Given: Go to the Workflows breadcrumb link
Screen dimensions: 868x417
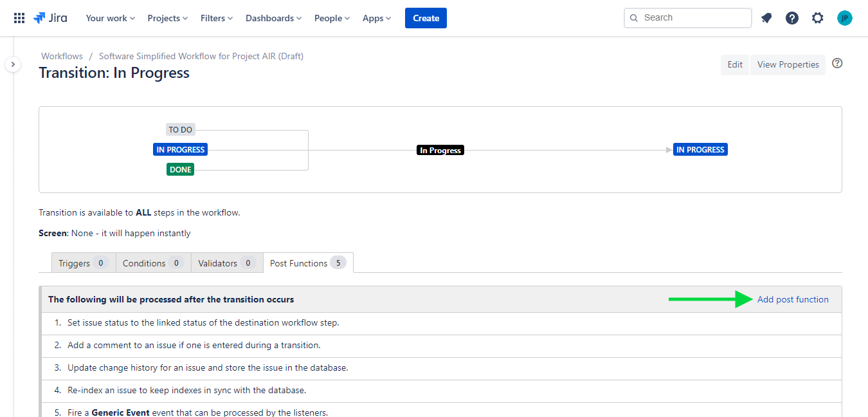Looking at the screenshot, I should pos(62,56).
